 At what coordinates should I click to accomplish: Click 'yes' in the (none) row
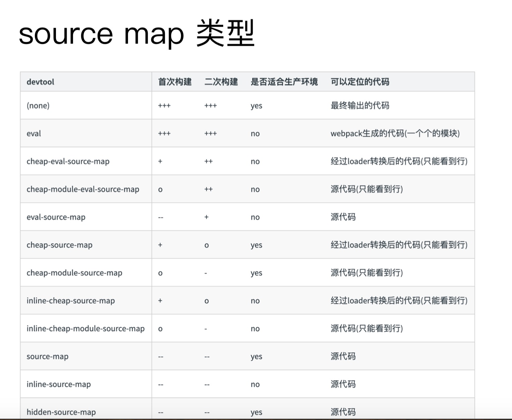tap(256, 106)
